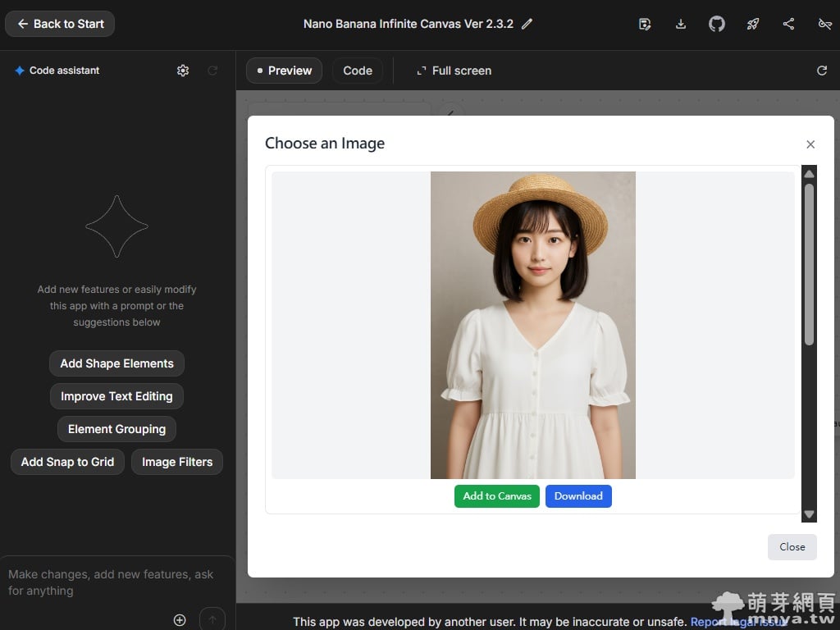Select the Add Shape Elements suggestion
This screenshot has width=840, height=630.
coord(116,363)
